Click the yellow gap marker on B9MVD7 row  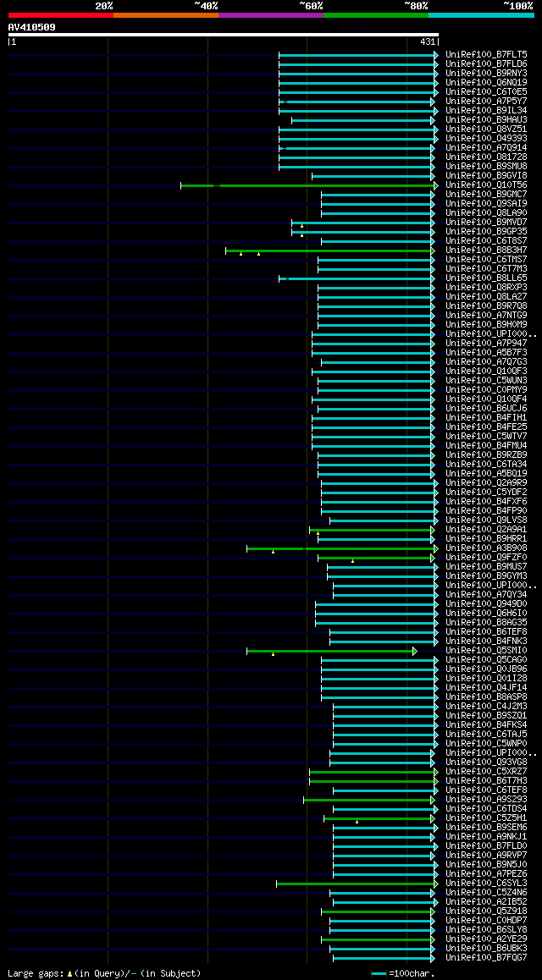coord(302,226)
